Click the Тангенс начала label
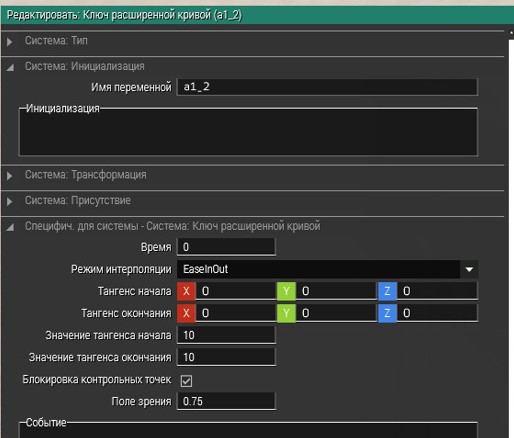This screenshot has width=514, height=438. [135, 291]
